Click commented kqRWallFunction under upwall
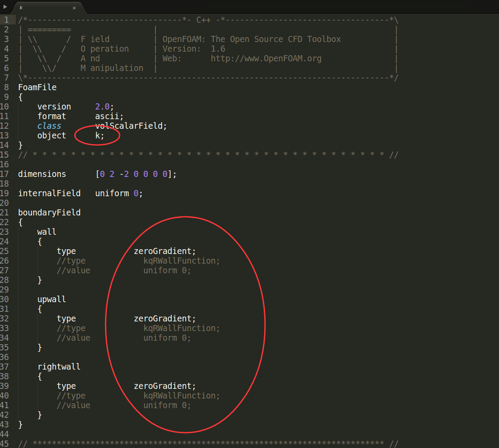 pyautogui.click(x=181, y=328)
